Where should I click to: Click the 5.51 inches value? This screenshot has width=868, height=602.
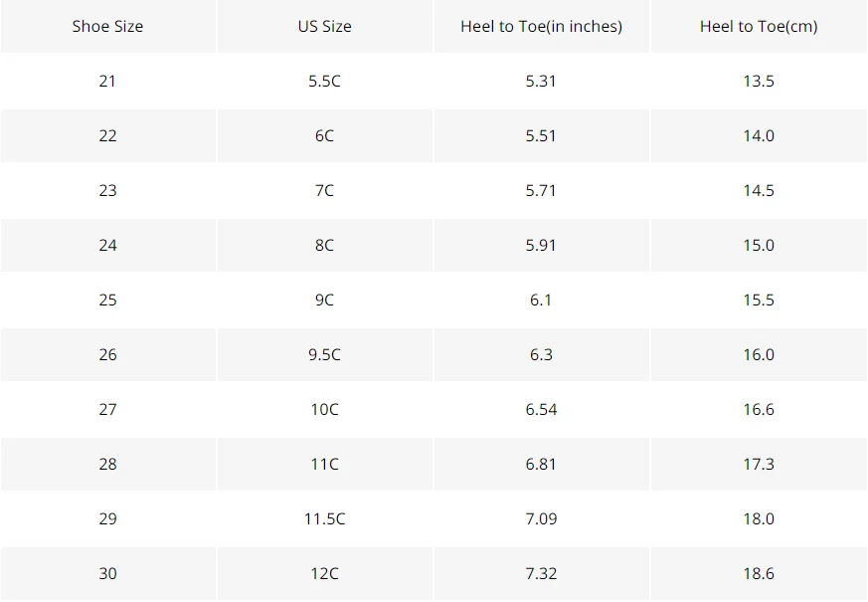pyautogui.click(x=542, y=135)
